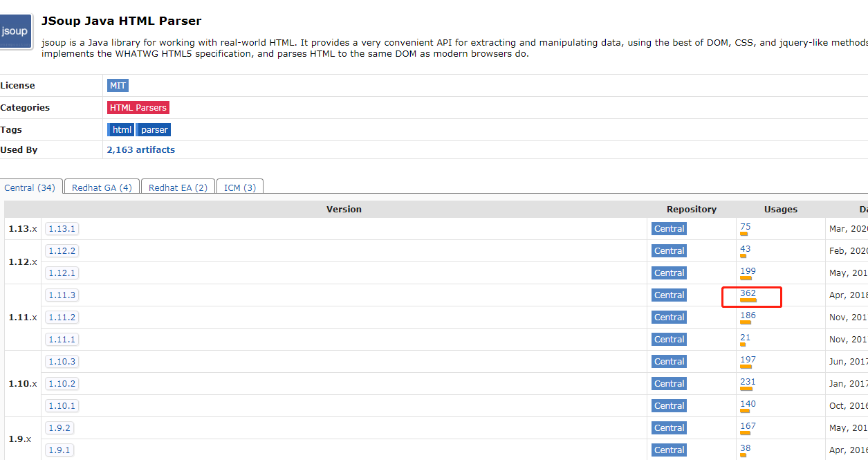Click Central repository for version 1.10.3
The width and height of the screenshot is (868, 460).
click(x=669, y=362)
